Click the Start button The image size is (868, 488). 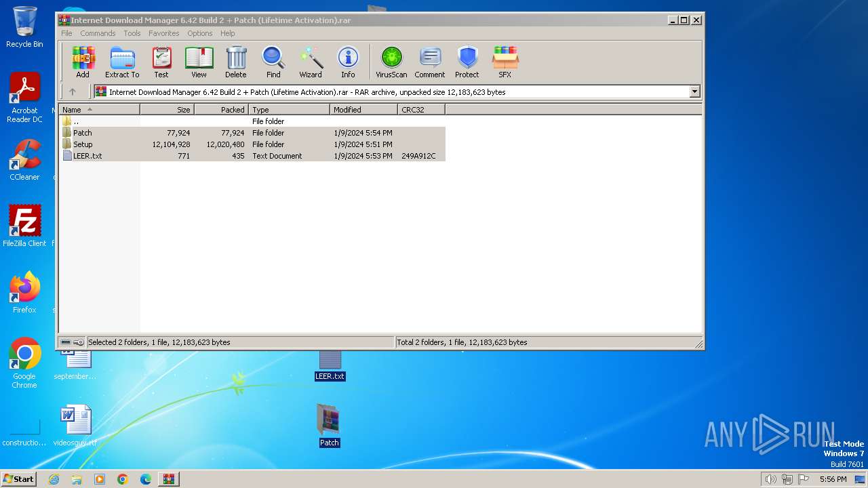(x=18, y=479)
